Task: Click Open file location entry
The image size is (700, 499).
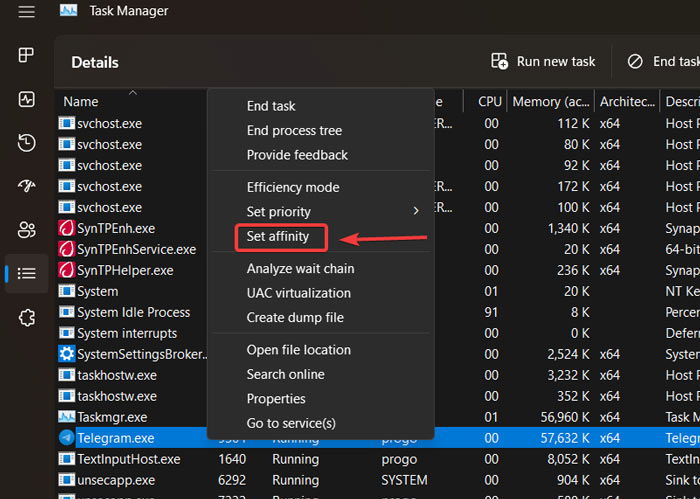Action: click(x=299, y=350)
